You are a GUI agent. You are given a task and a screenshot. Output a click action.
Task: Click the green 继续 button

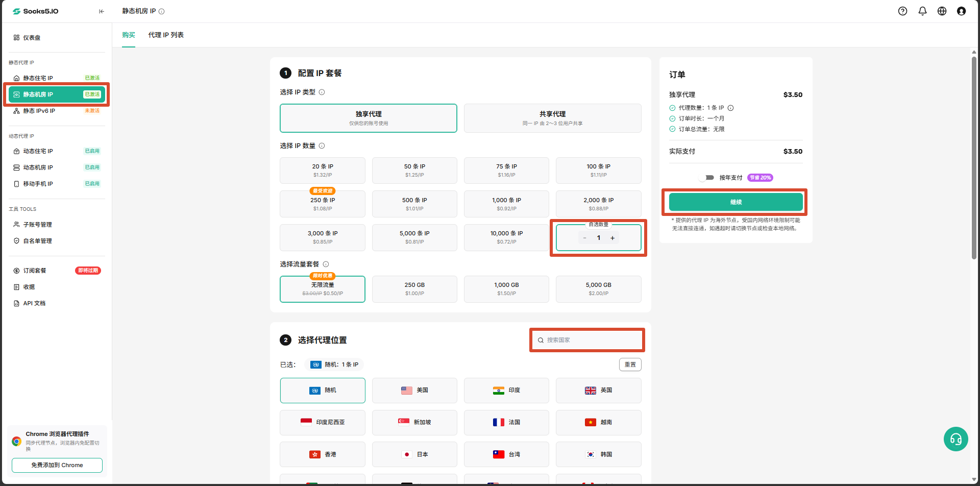pyautogui.click(x=736, y=202)
